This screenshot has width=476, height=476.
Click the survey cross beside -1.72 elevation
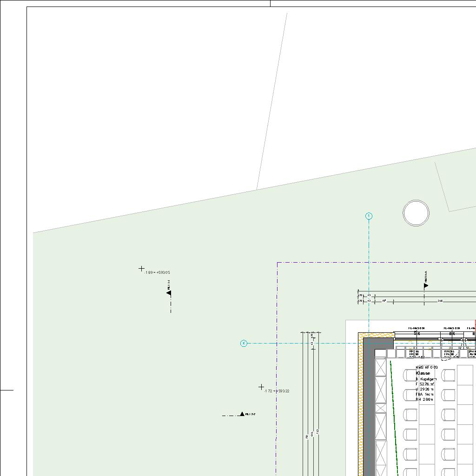click(x=261, y=387)
